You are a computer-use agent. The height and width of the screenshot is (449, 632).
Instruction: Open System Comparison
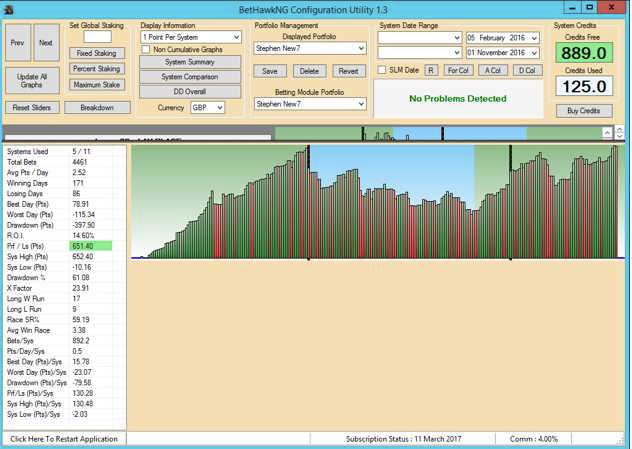click(x=190, y=77)
